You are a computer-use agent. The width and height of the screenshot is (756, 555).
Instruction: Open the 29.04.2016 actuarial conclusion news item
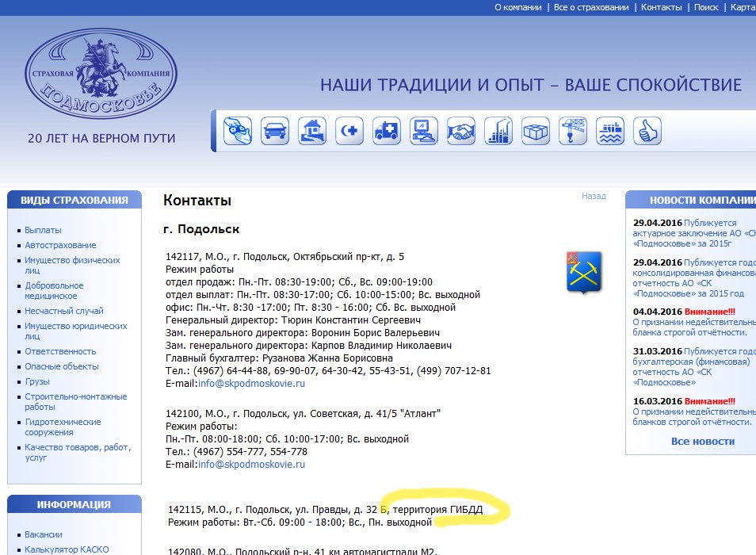point(694,233)
